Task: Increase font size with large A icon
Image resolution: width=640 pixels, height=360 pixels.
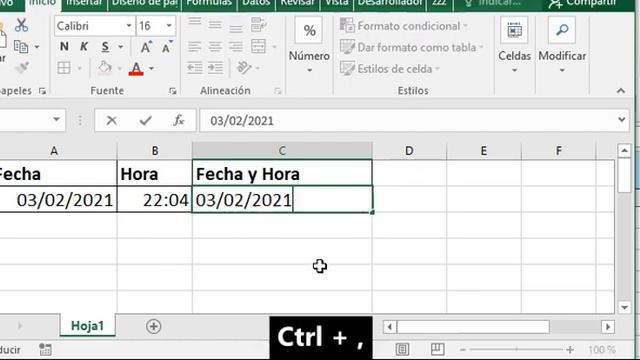Action: (x=146, y=47)
